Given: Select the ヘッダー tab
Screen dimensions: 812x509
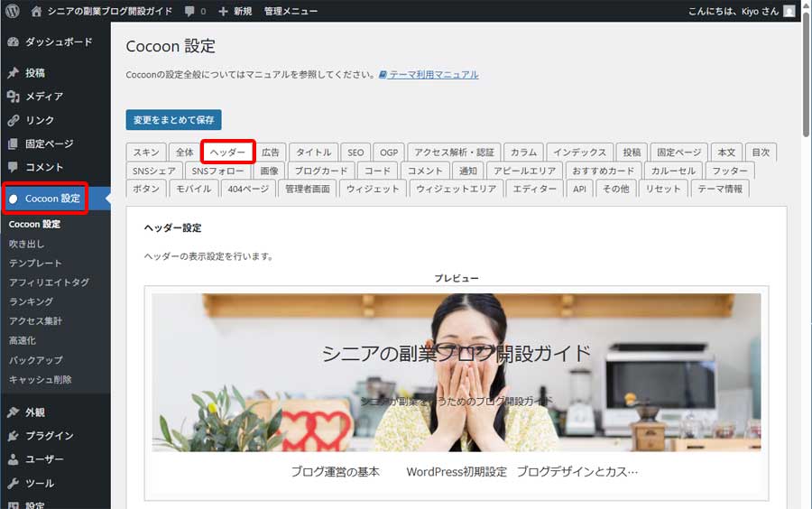Looking at the screenshot, I should coord(227,153).
